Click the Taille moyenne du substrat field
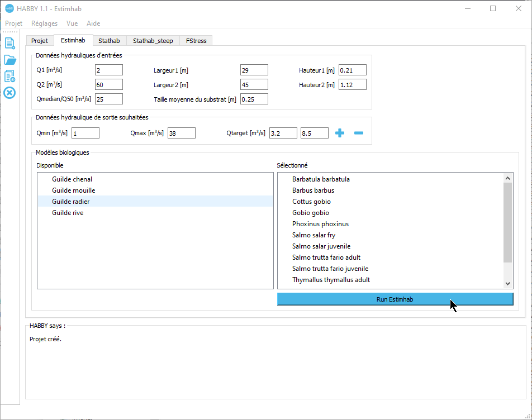532x420 pixels. 254,99
